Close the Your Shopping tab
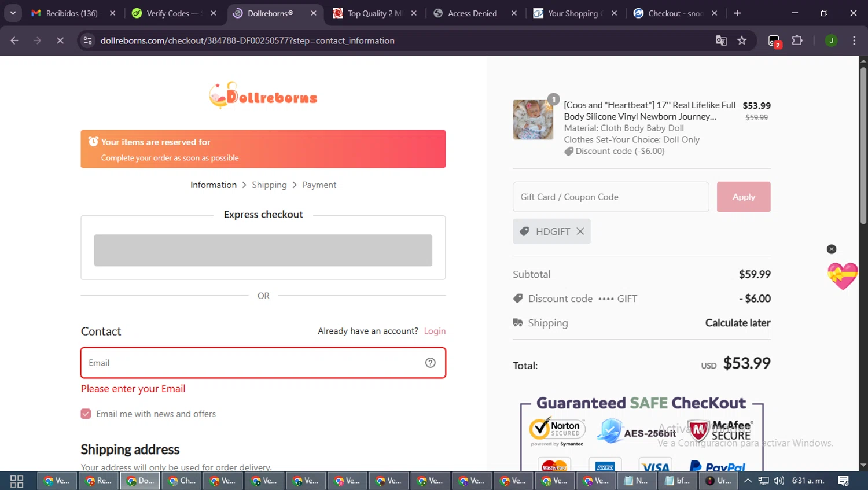Viewport: 868px width, 490px height. coord(614,13)
